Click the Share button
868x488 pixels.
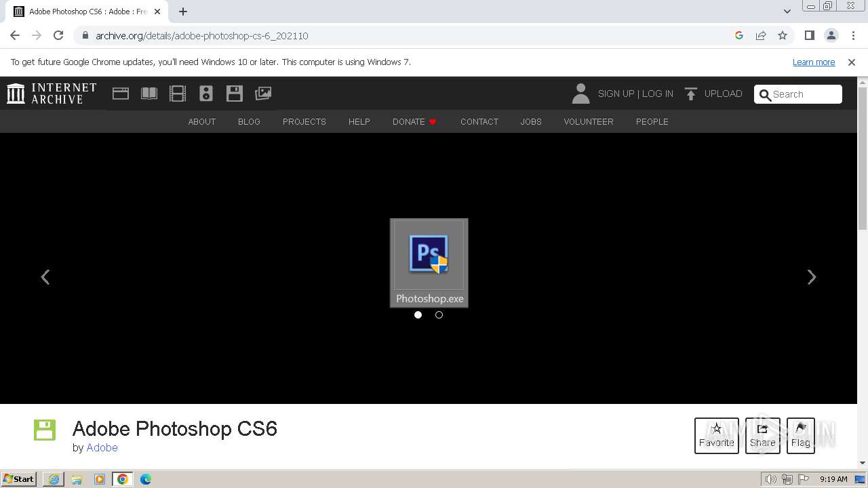tap(763, 436)
